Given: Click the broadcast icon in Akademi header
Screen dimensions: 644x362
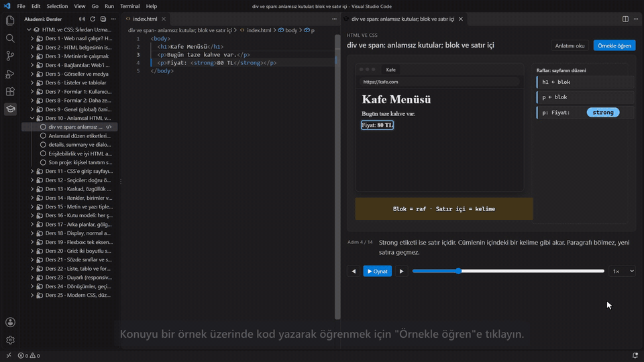Looking at the screenshot, I should point(82,19).
